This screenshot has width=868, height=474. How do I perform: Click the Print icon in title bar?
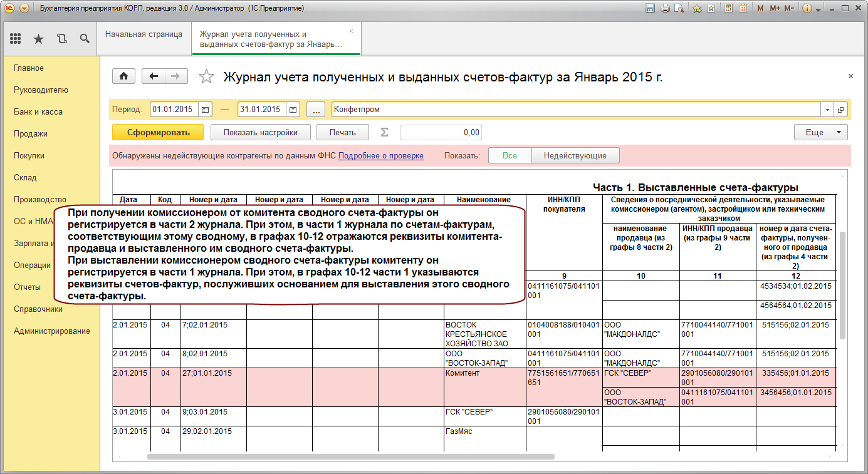664,9
